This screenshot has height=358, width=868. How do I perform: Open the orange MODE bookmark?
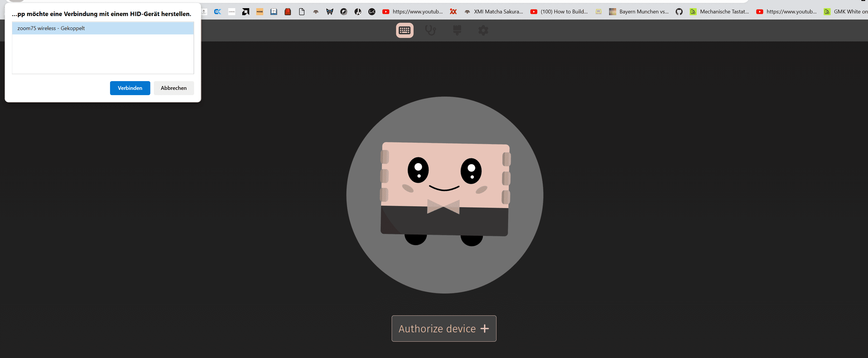[x=260, y=12]
